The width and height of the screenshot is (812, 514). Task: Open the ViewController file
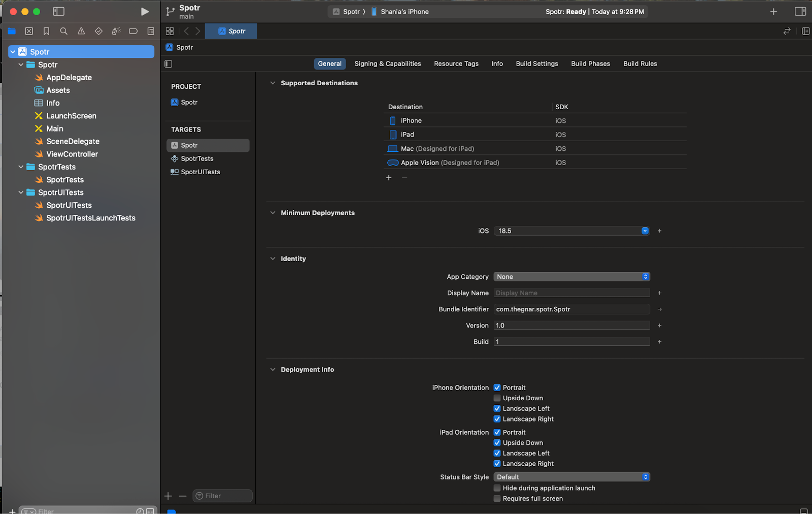72,154
